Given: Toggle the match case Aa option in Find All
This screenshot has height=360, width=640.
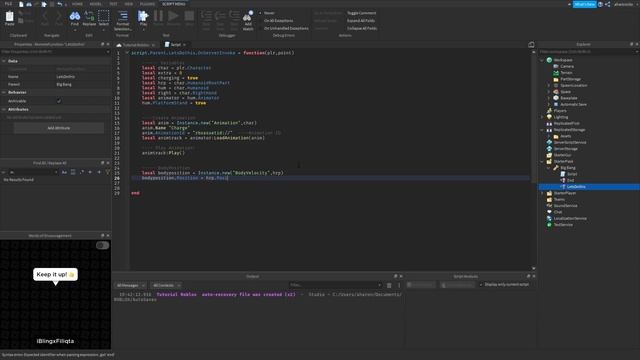Looking at the screenshot, I should (x=64, y=172).
